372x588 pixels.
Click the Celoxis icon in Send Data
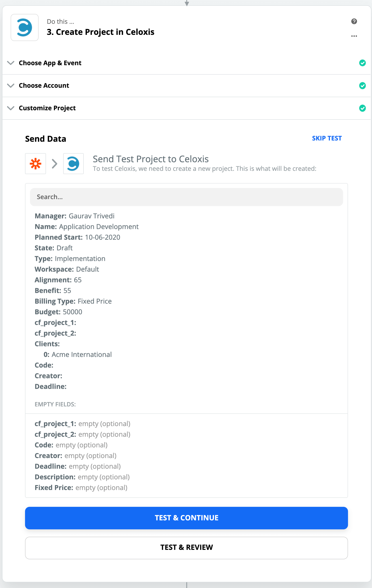[73, 164]
